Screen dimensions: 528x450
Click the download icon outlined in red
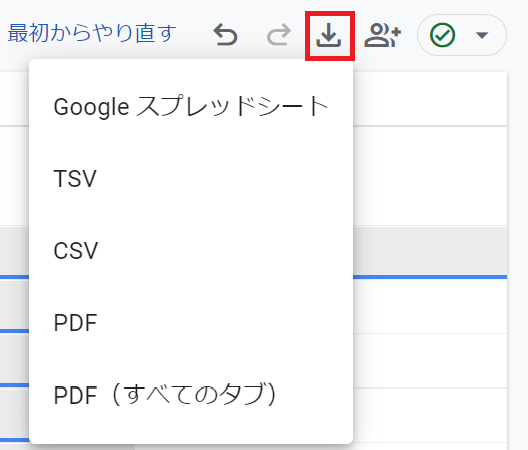coord(329,36)
